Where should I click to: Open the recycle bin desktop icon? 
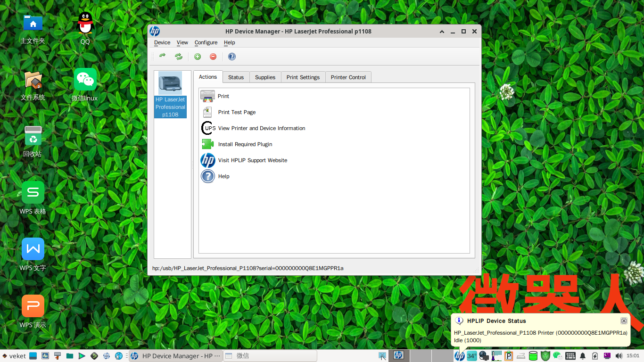tap(33, 141)
